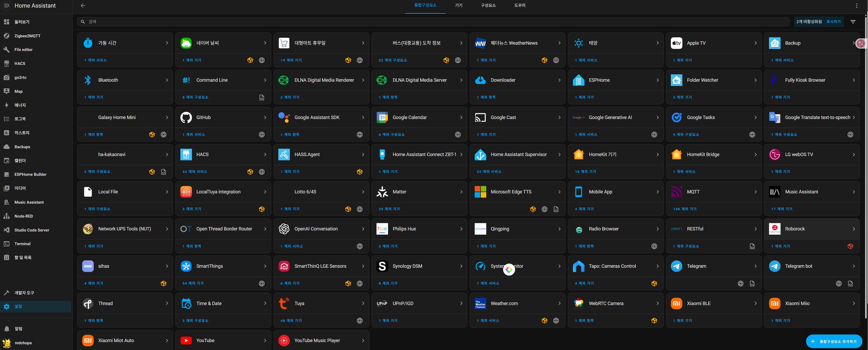
Task: Expand the Philips Hue card chevron
Action: click(461, 229)
